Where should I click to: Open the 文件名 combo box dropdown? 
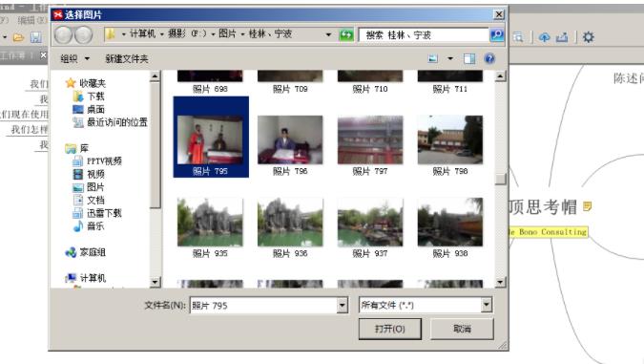(x=343, y=305)
